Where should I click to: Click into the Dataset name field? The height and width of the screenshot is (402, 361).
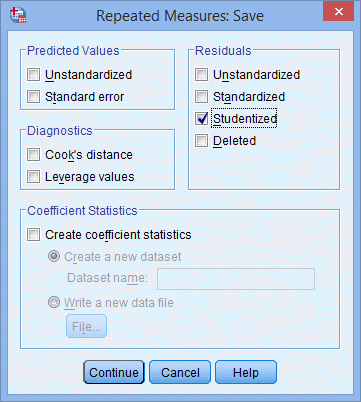(x=236, y=279)
